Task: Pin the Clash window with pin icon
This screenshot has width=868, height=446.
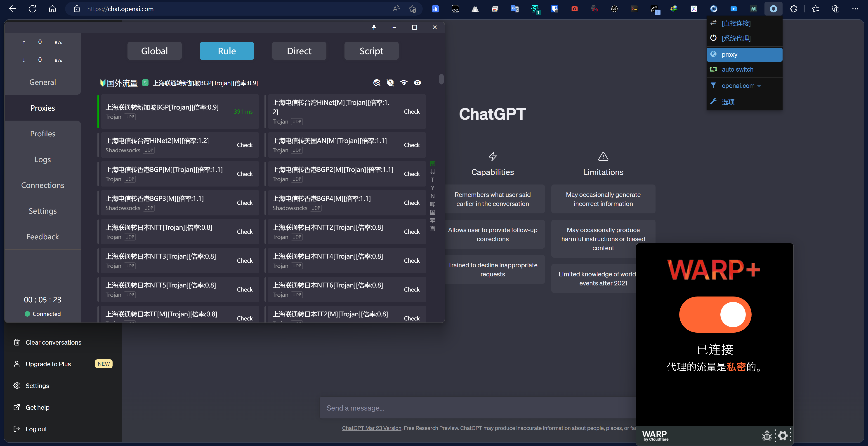Action: [374, 27]
